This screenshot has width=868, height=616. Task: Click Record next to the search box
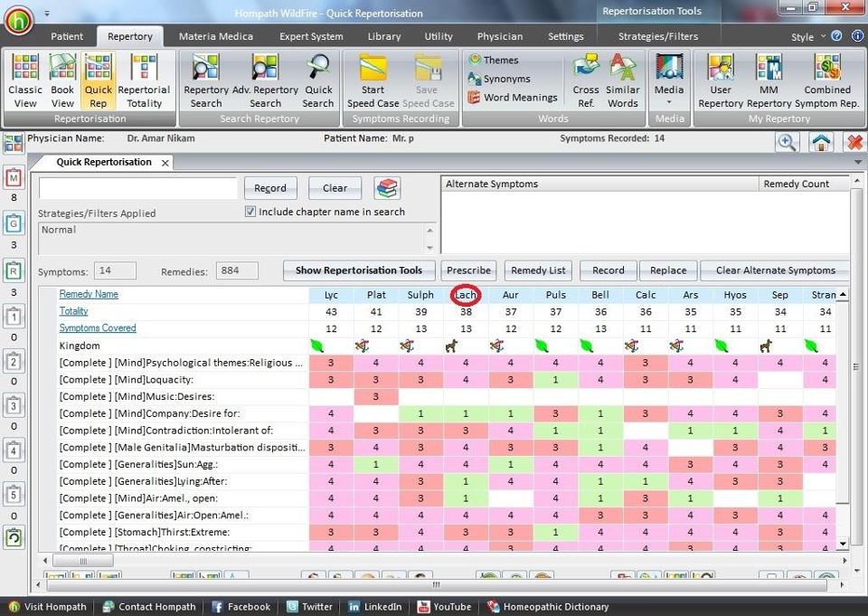pos(270,188)
